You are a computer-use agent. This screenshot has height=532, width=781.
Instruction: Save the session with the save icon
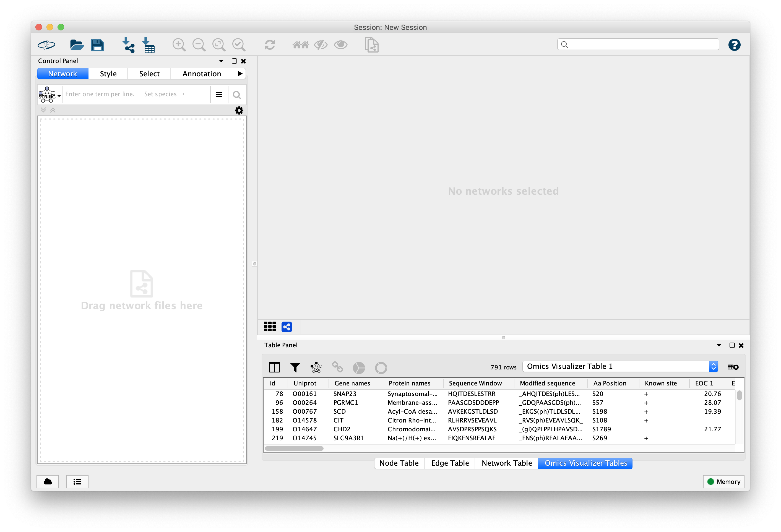click(x=97, y=44)
